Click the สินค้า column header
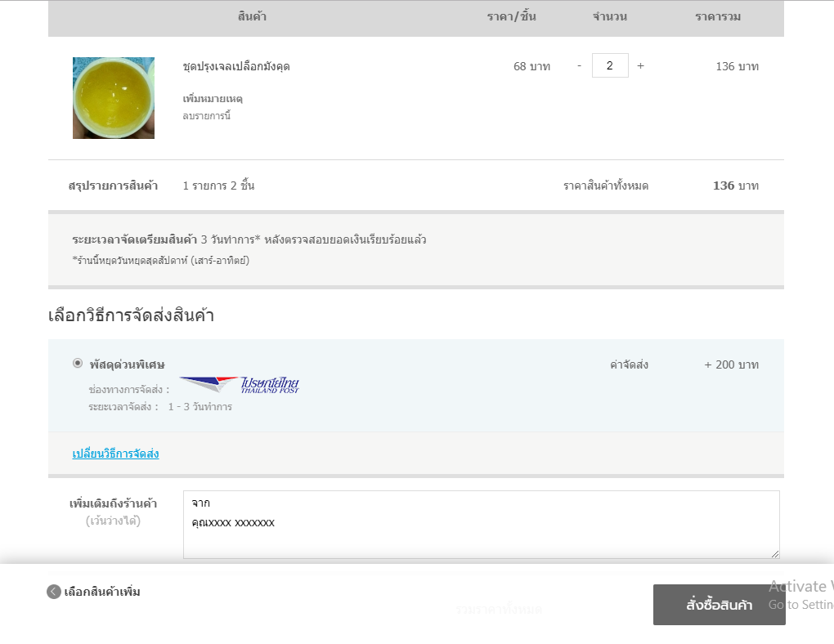 pos(252,16)
